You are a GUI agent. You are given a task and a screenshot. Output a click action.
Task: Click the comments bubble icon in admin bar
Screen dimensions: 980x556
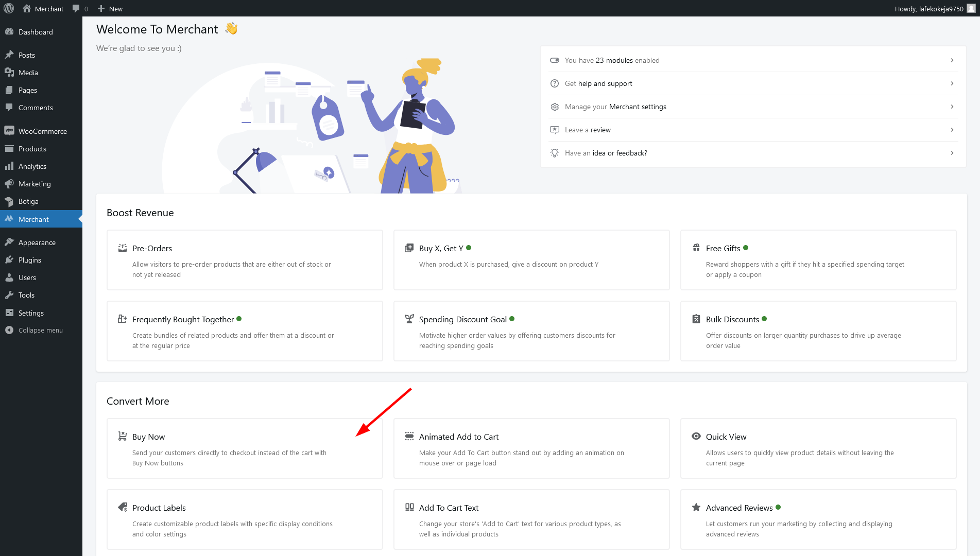[76, 8]
